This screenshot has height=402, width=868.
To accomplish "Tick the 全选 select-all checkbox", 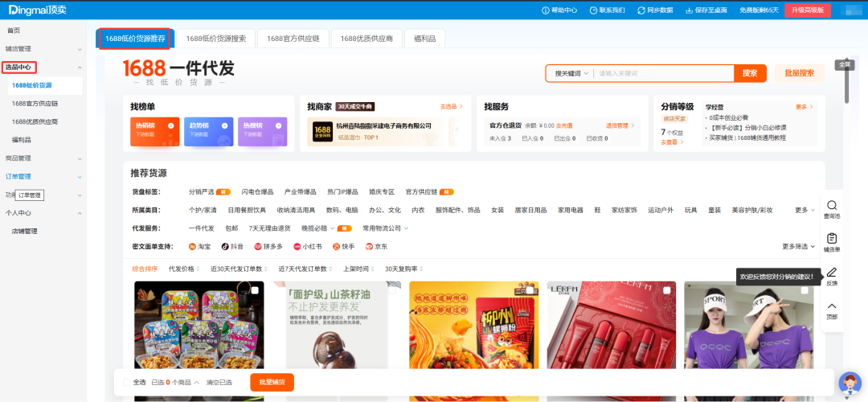I will 127,382.
